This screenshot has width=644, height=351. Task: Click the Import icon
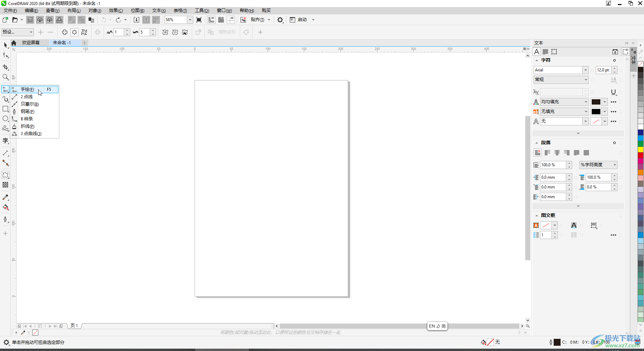(x=137, y=20)
